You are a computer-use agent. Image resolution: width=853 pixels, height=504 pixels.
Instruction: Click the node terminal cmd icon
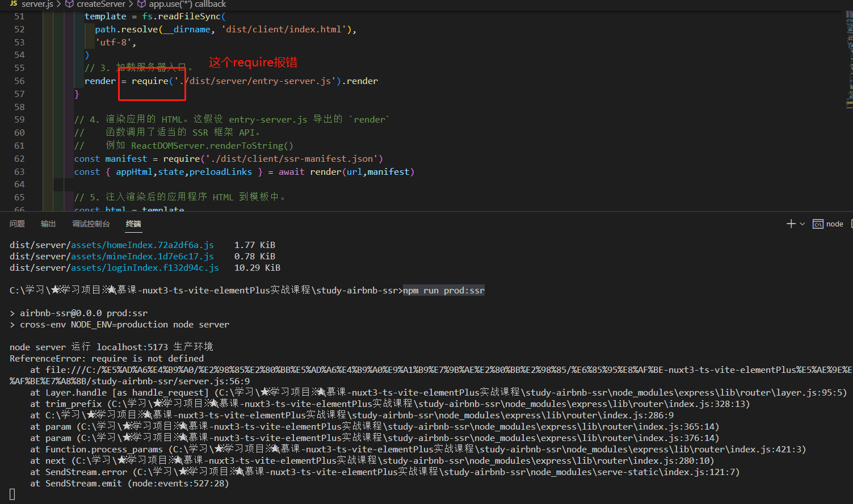(x=818, y=224)
